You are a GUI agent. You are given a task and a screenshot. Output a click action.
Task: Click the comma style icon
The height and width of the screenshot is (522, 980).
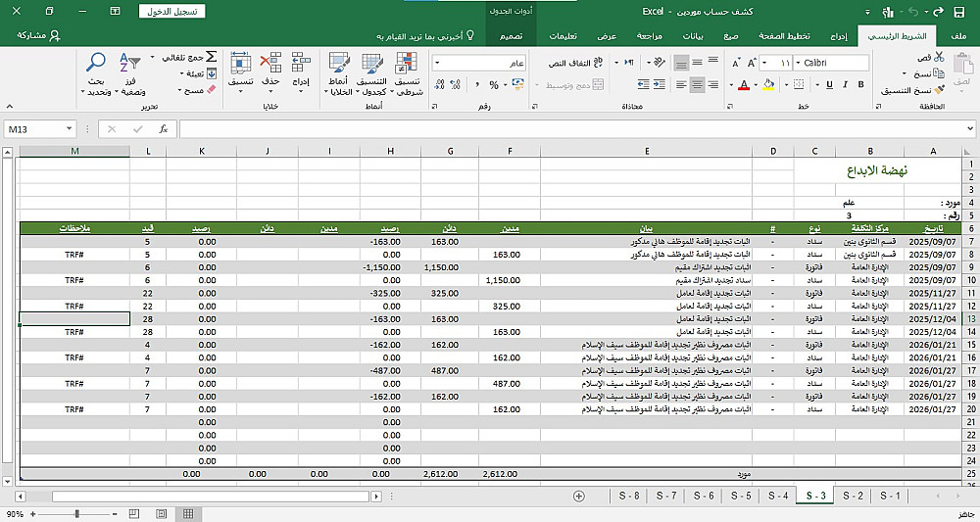point(476,84)
